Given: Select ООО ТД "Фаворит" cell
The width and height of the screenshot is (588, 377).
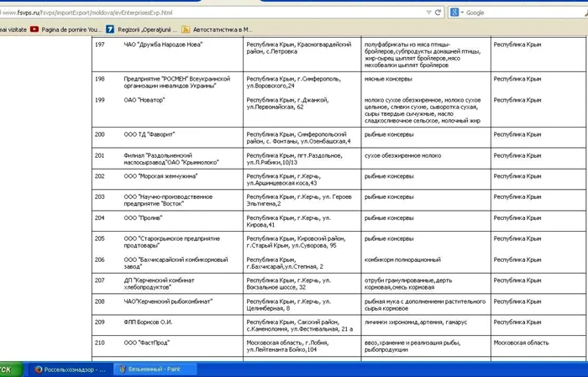Looking at the screenshot, I should pyautogui.click(x=150, y=134).
